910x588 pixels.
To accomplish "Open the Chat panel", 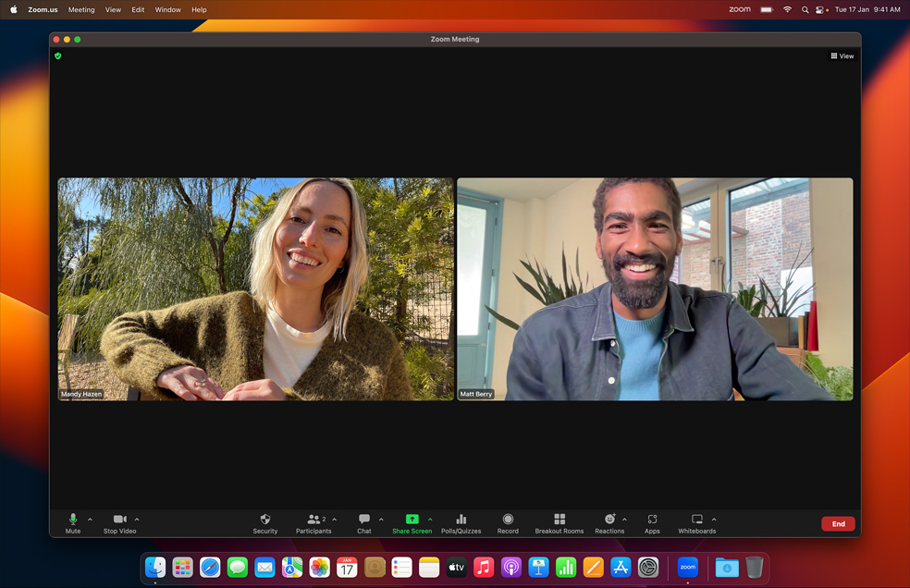I will pyautogui.click(x=364, y=522).
